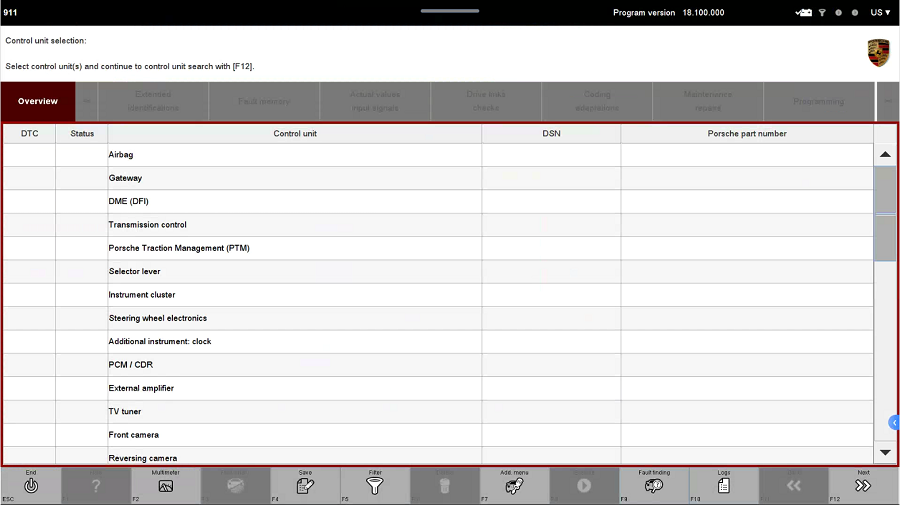This screenshot has height=505, width=900.
Task: Click the End power icon
Action: tap(31, 485)
